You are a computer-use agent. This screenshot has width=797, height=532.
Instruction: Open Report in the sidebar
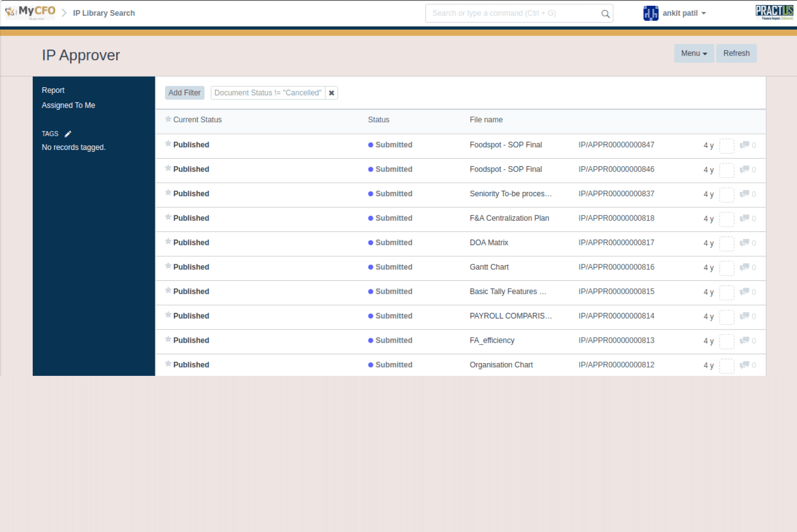tap(53, 90)
